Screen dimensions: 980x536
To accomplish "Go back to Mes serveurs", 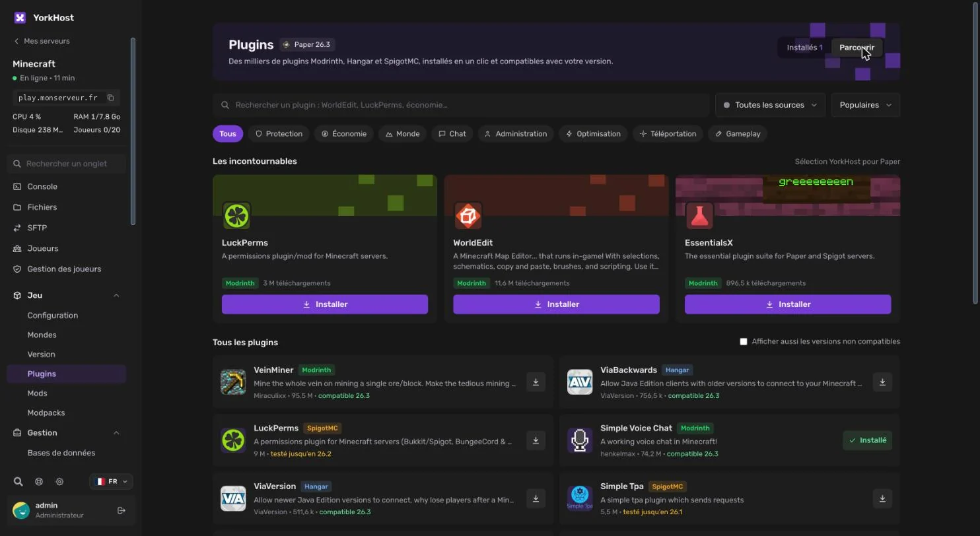I will click(41, 41).
